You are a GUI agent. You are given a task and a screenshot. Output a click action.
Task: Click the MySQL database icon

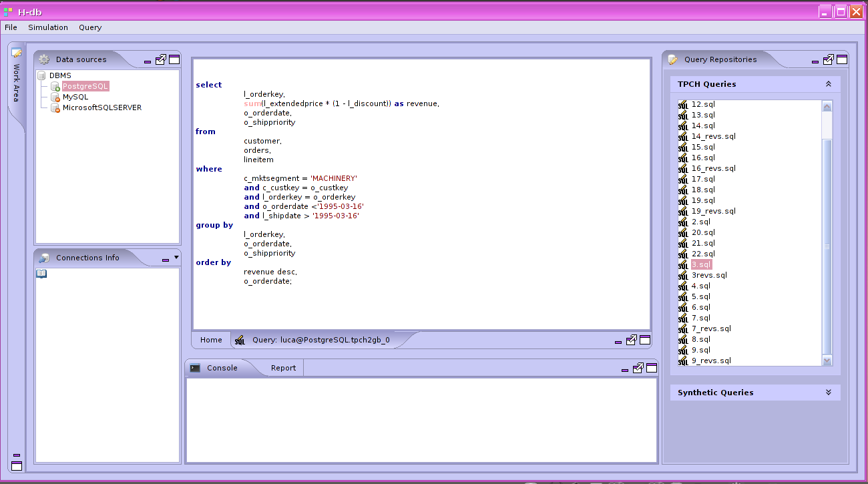(x=56, y=97)
